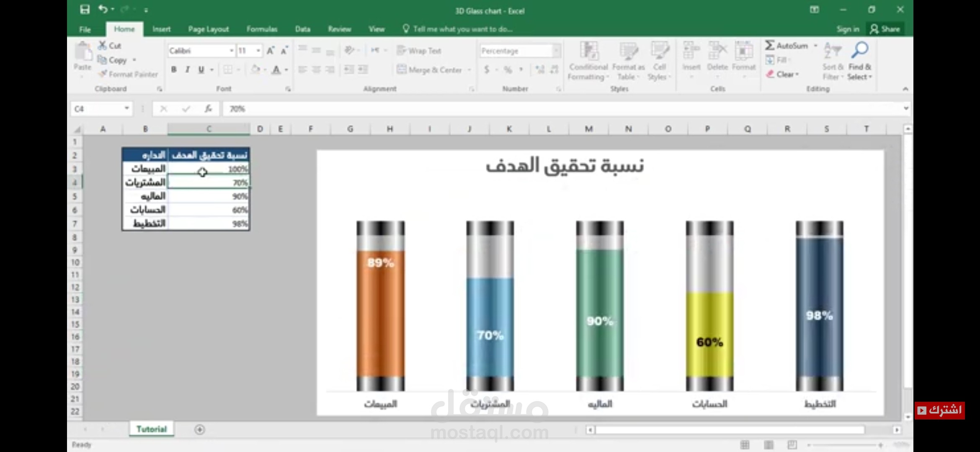Expand the Percentage number format dropdown

pyautogui.click(x=556, y=51)
